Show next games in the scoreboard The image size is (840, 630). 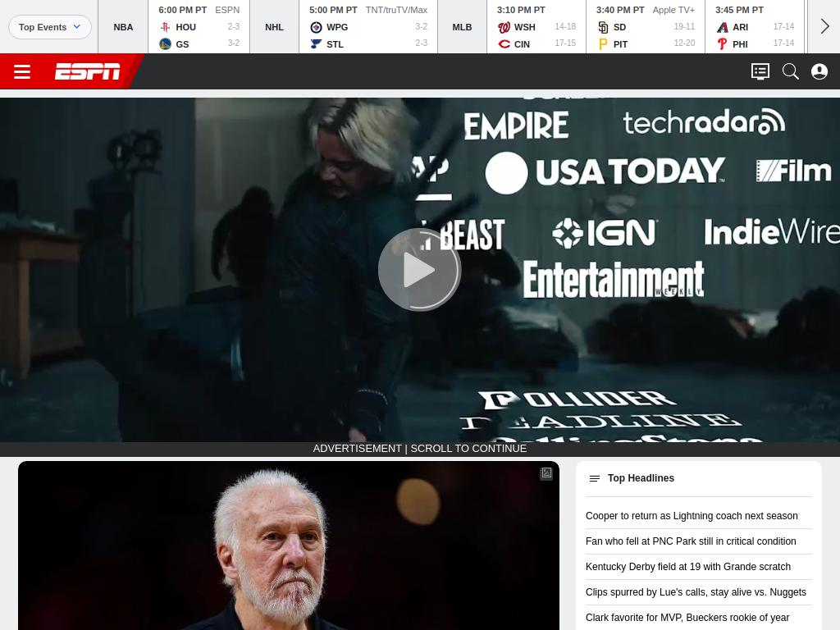coord(824,26)
